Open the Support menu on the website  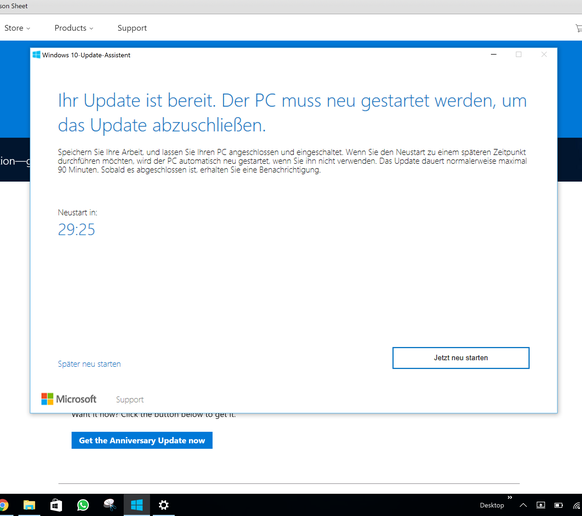pos(132,28)
